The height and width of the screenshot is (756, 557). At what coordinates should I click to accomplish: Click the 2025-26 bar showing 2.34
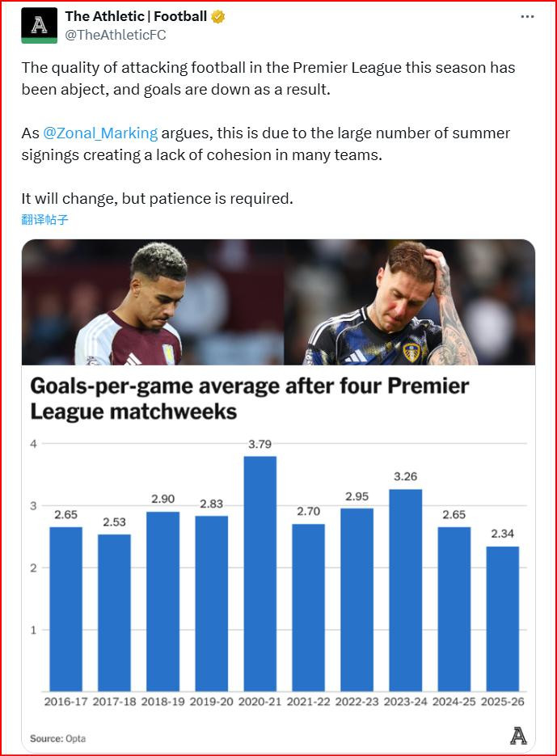[x=502, y=619]
